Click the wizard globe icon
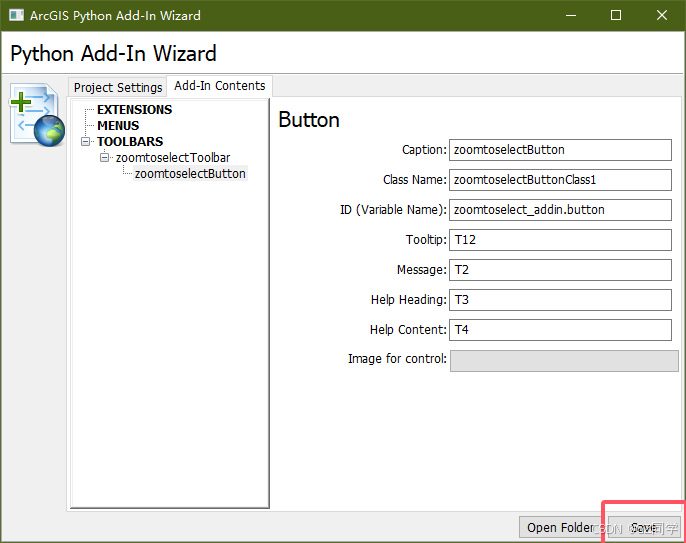The width and height of the screenshot is (686, 543). (37, 115)
